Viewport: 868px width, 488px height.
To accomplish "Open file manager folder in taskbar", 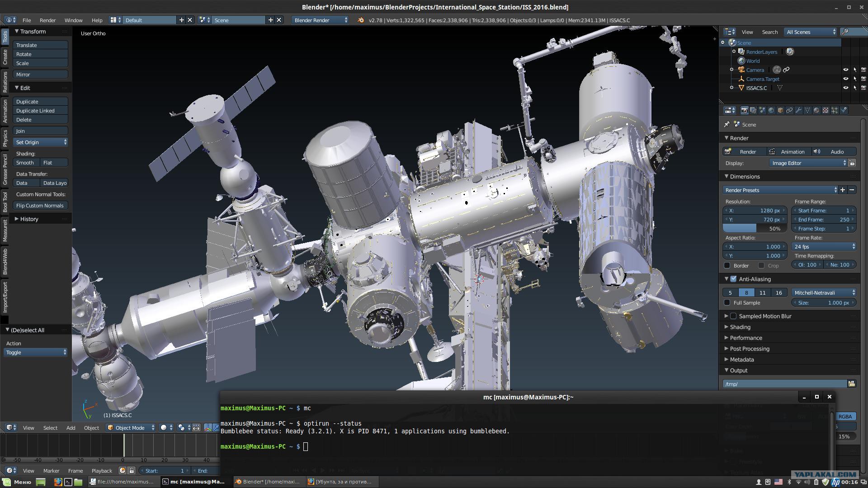I will (x=78, y=482).
